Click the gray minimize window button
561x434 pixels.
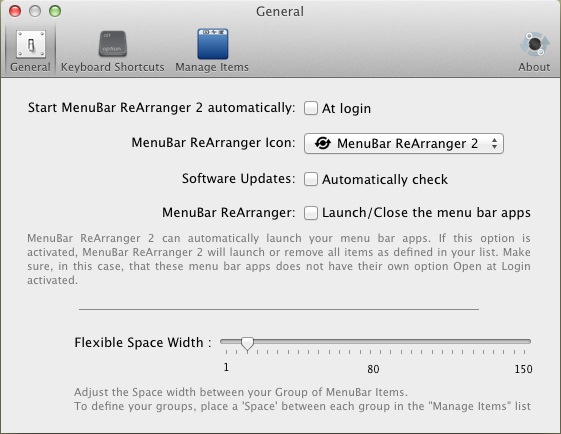[35, 11]
